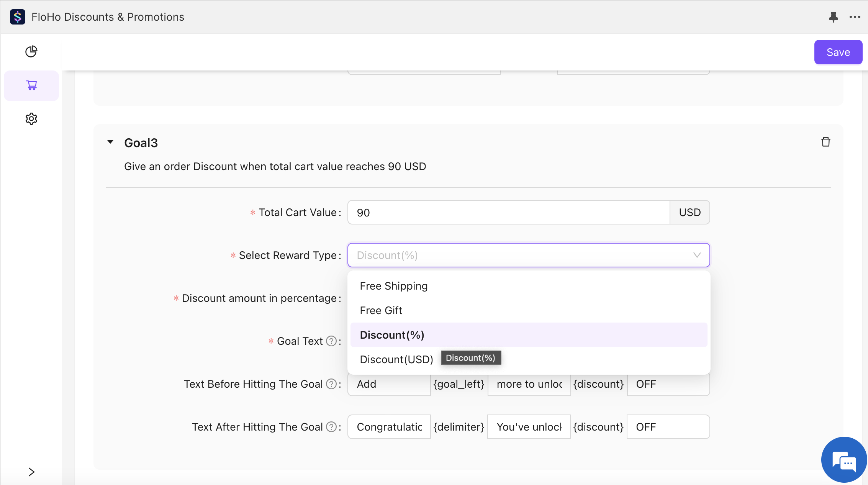Click the FloHo app logo icon

(18, 17)
